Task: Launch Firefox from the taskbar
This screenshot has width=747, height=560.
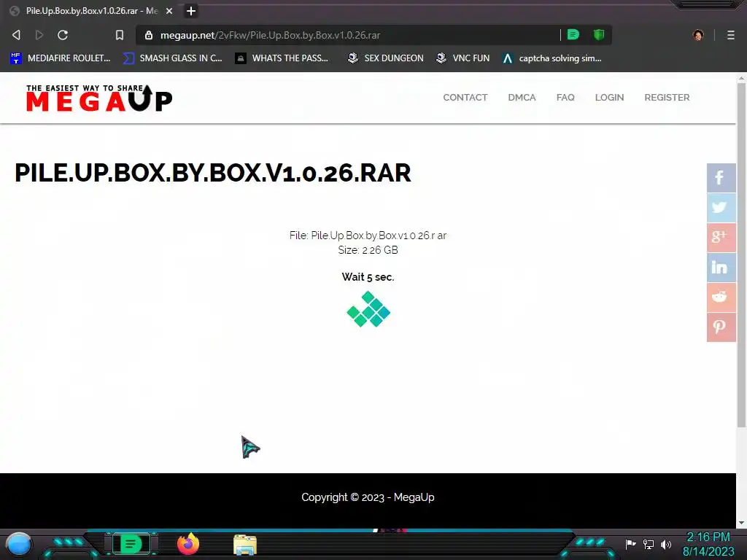Action: [x=188, y=544]
